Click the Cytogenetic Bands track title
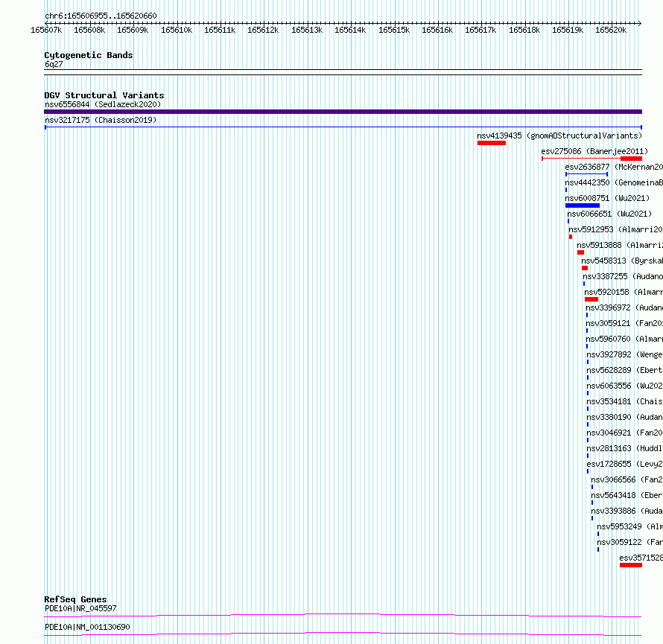This screenshot has width=663, height=644. pyautogui.click(x=89, y=55)
